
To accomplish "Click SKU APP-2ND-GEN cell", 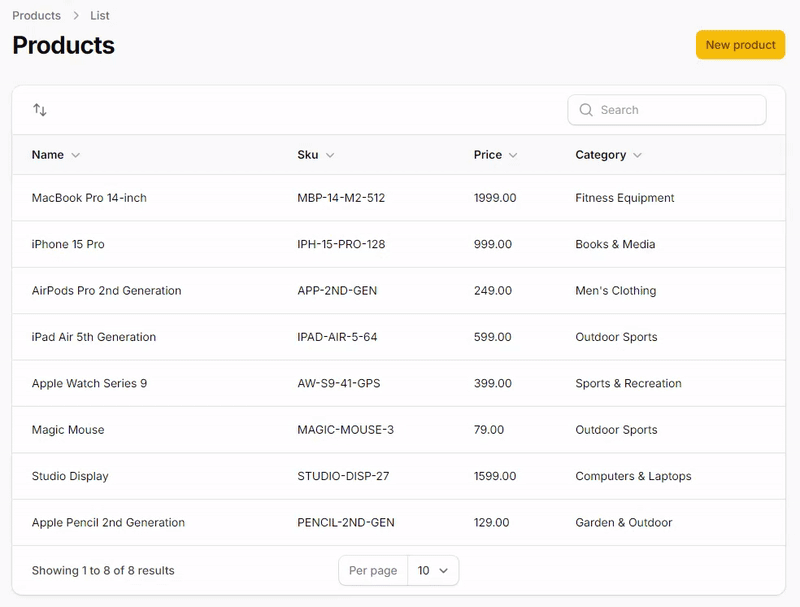I will (x=337, y=291).
